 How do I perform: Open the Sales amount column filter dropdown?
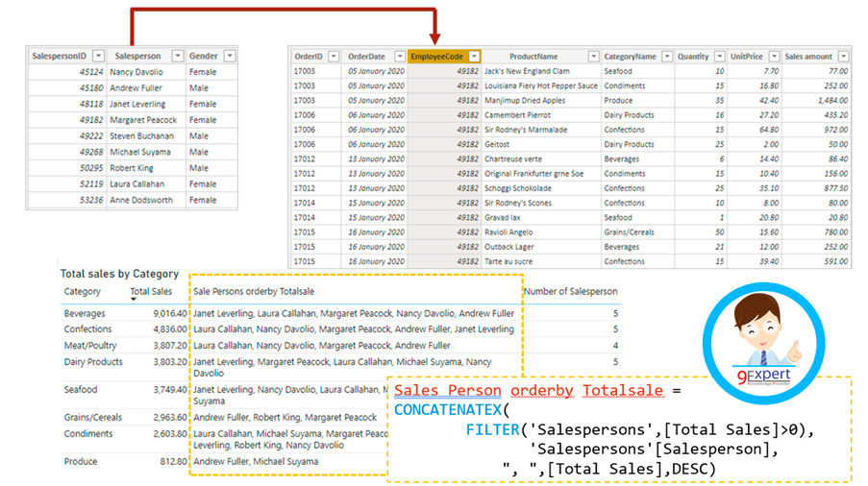click(x=843, y=57)
